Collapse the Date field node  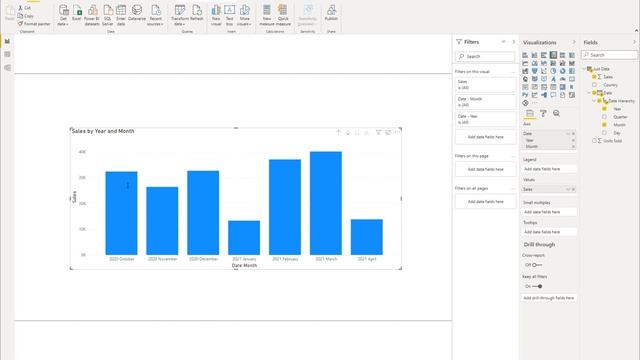click(589, 93)
